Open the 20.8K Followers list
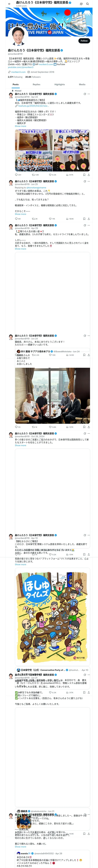Viewport: 98px width, 868px height. (x=33, y=77)
